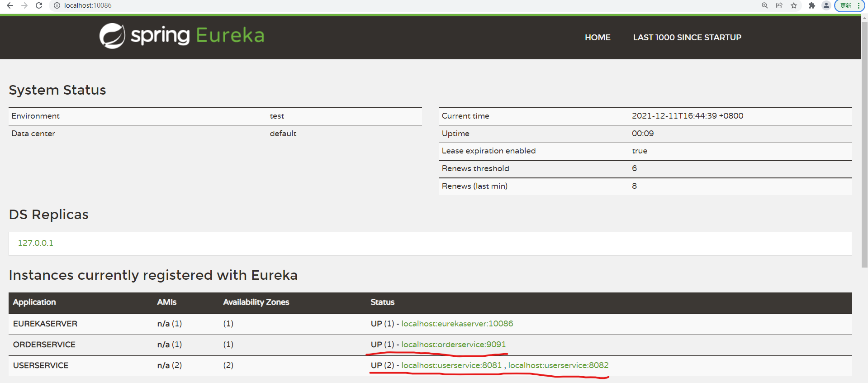Viewport: 868px width, 383px height.
Task: Click the Spring Eureka logo
Action: tap(182, 36)
